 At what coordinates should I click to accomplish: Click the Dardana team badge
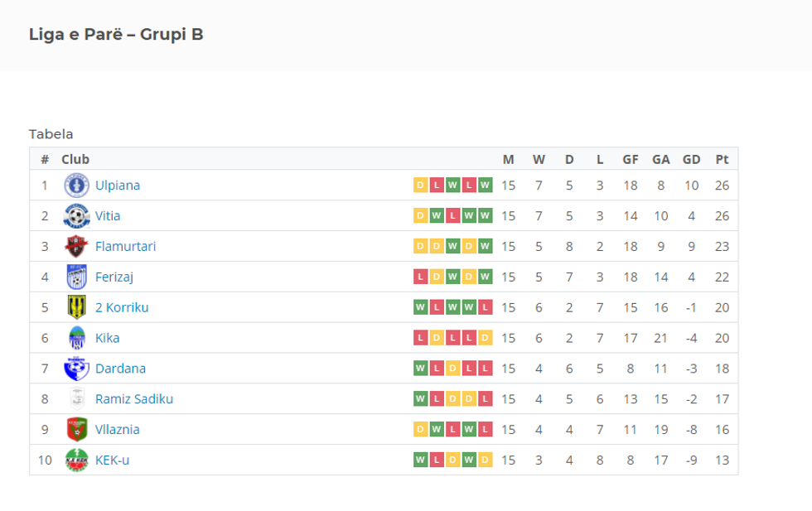pyautogui.click(x=76, y=369)
